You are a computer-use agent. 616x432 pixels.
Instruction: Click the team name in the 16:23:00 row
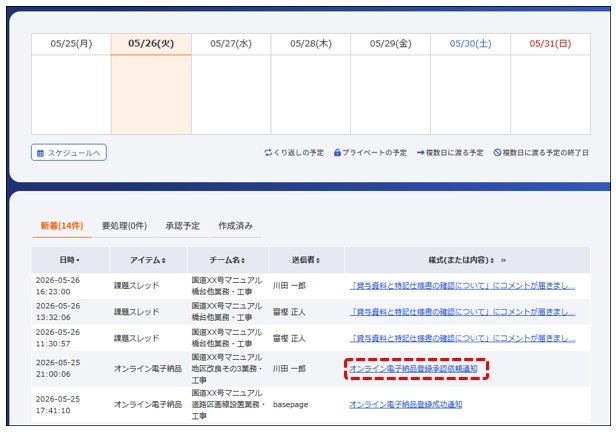[227, 286]
